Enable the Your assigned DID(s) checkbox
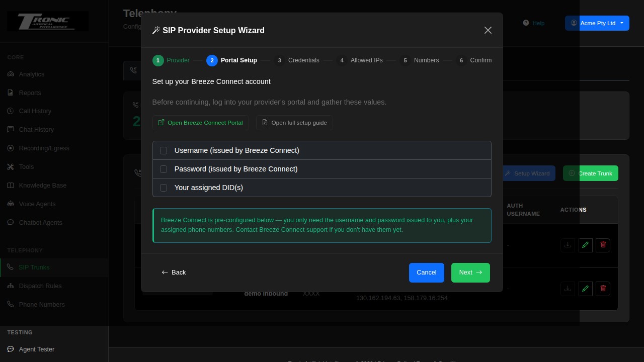This screenshot has width=644, height=362. coord(164,188)
